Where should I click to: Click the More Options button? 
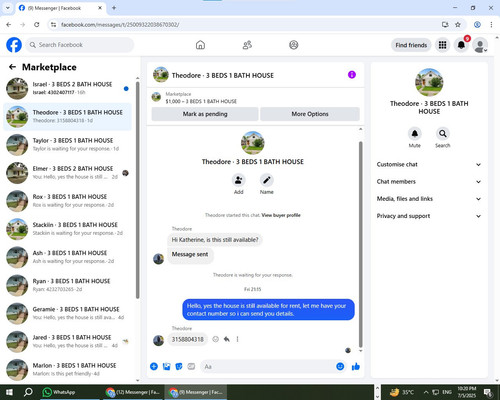click(x=310, y=114)
